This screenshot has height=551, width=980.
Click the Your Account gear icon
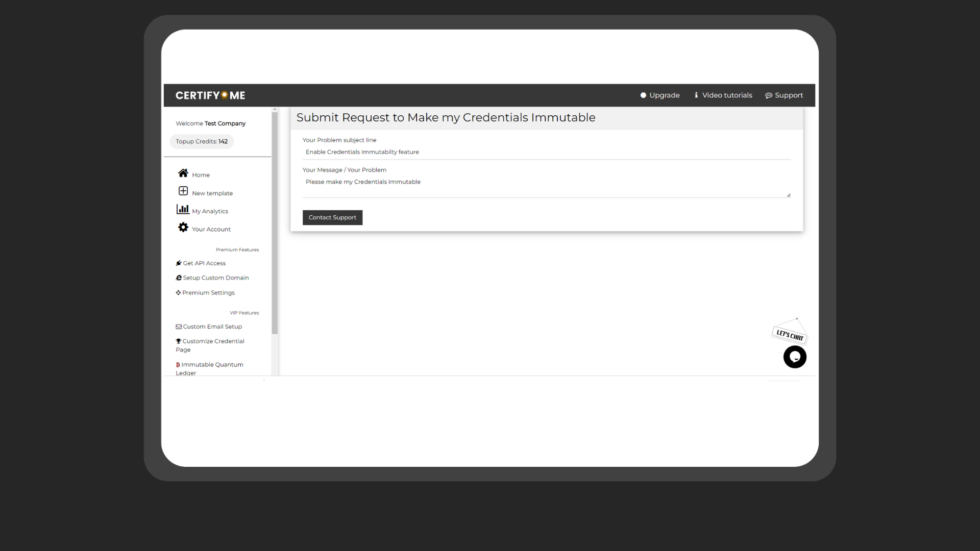(183, 228)
